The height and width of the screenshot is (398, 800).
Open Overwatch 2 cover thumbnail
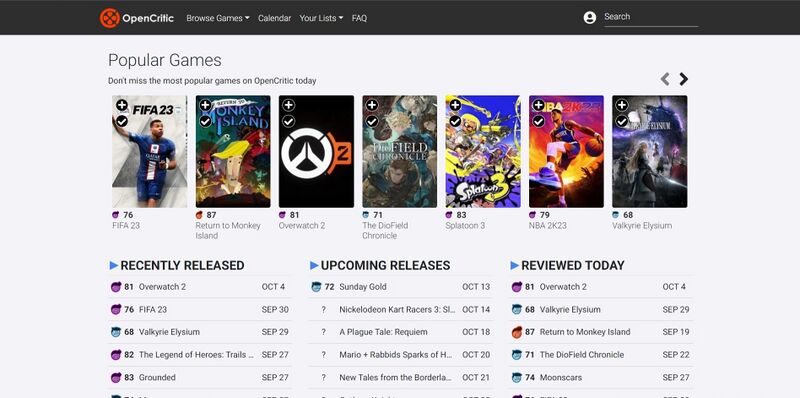(x=316, y=152)
